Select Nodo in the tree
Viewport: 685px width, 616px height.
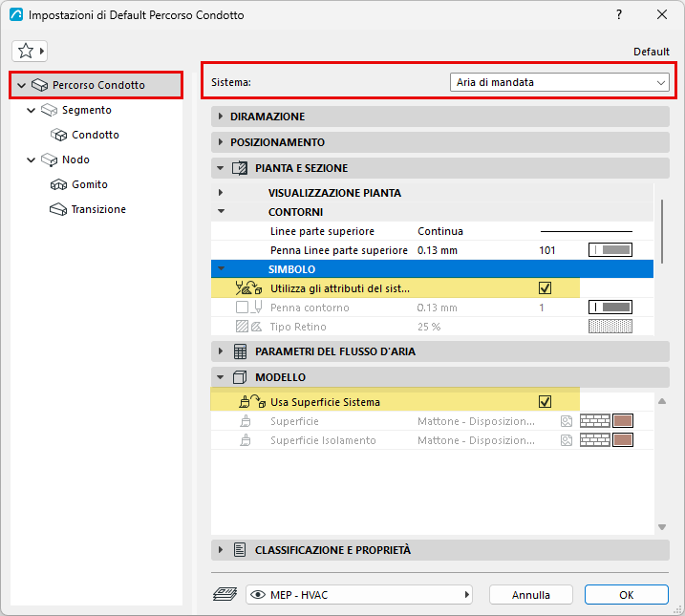pyautogui.click(x=76, y=159)
